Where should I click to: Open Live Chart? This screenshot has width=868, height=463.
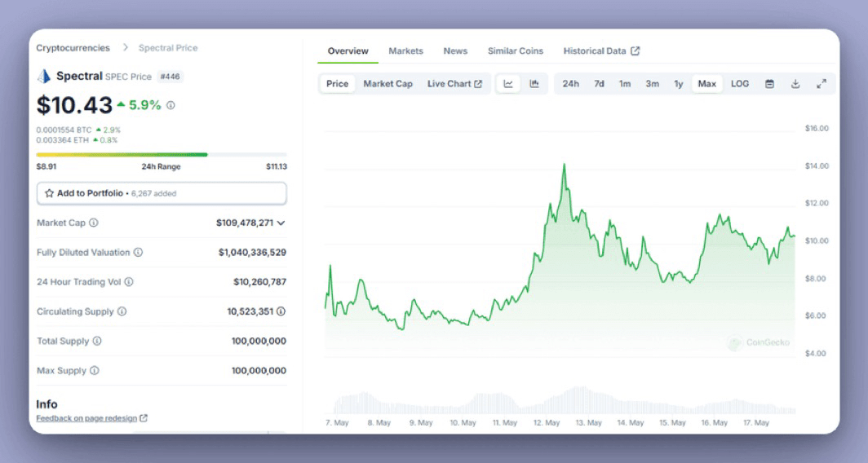[454, 84]
